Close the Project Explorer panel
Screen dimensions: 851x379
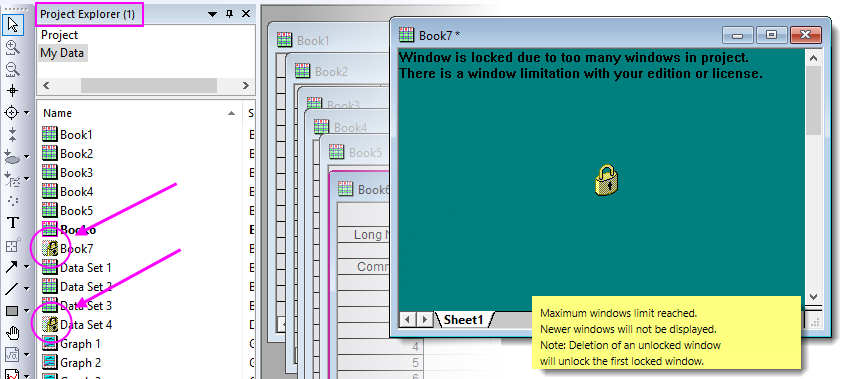tap(246, 14)
